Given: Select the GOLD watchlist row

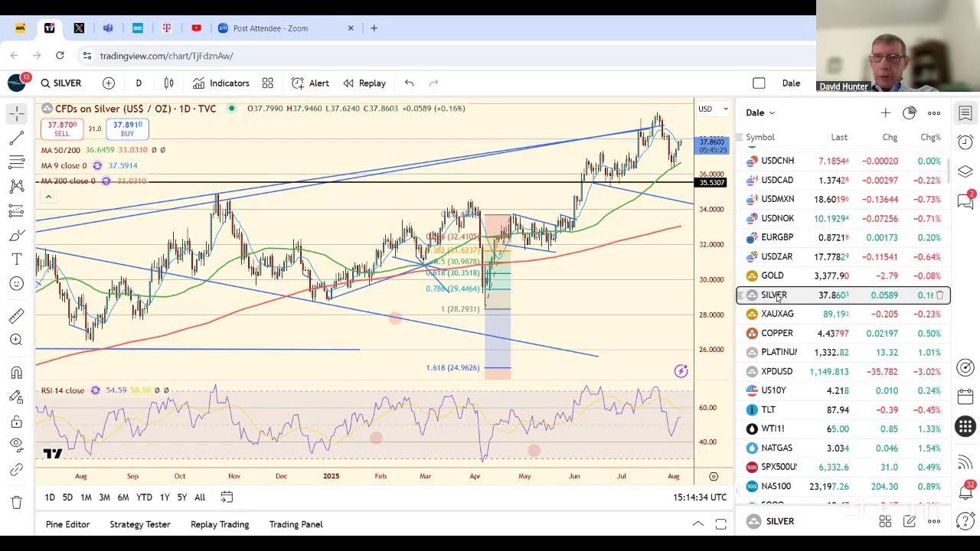Looking at the screenshot, I should (x=843, y=275).
